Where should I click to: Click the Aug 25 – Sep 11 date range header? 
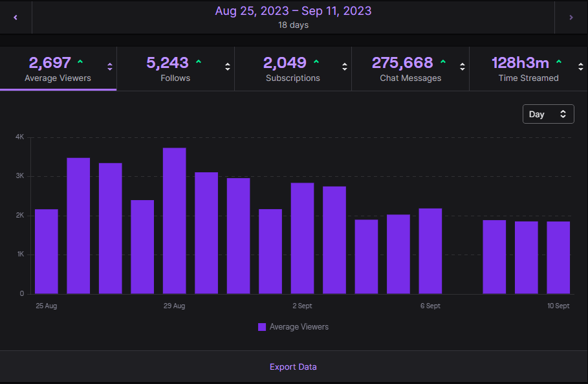pos(293,11)
